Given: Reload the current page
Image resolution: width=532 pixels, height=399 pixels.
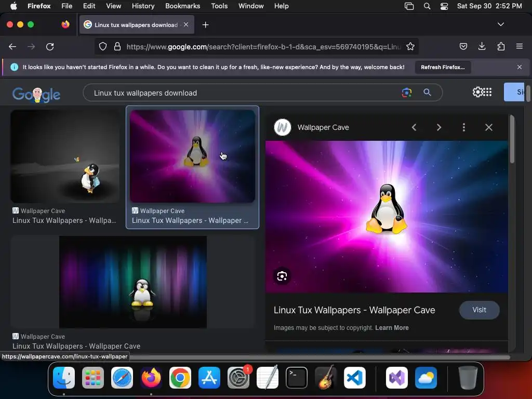Looking at the screenshot, I should click(50, 46).
